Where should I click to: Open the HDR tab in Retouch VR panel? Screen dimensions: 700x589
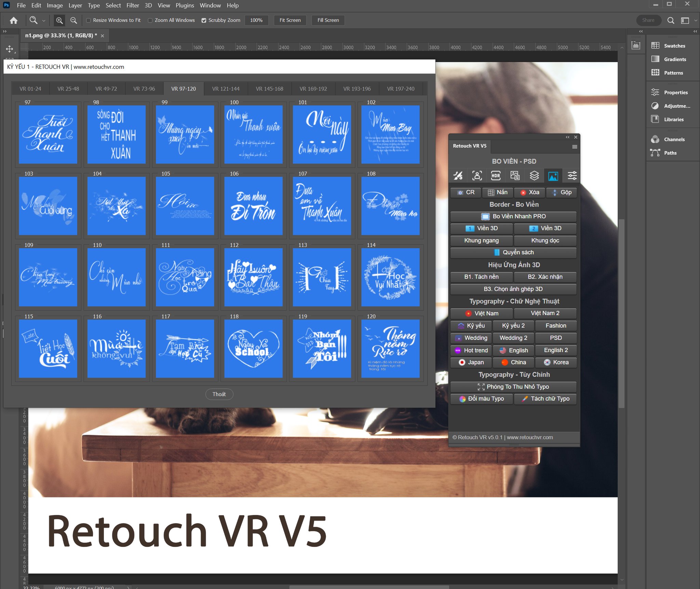(496, 176)
